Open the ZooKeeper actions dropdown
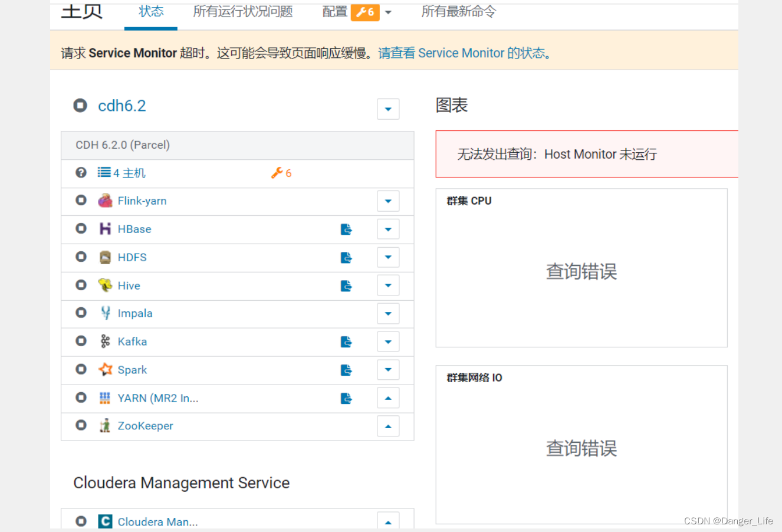This screenshot has width=782, height=532. click(x=388, y=426)
